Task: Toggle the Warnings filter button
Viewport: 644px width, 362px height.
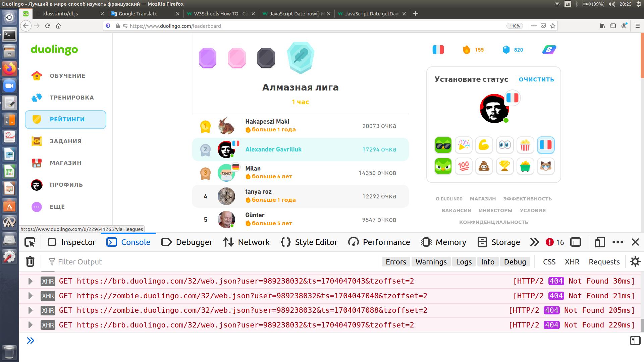Action: coord(431,262)
